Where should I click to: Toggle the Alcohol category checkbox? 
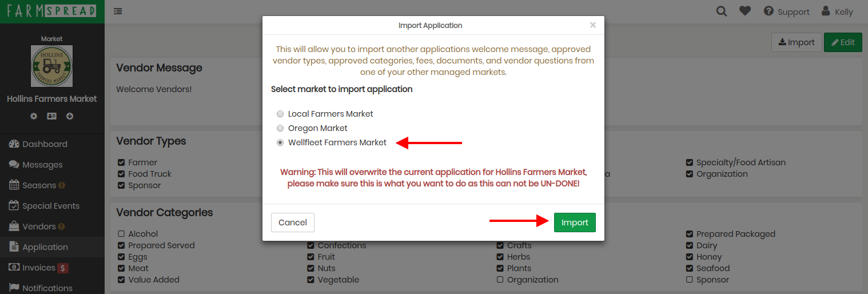121,234
